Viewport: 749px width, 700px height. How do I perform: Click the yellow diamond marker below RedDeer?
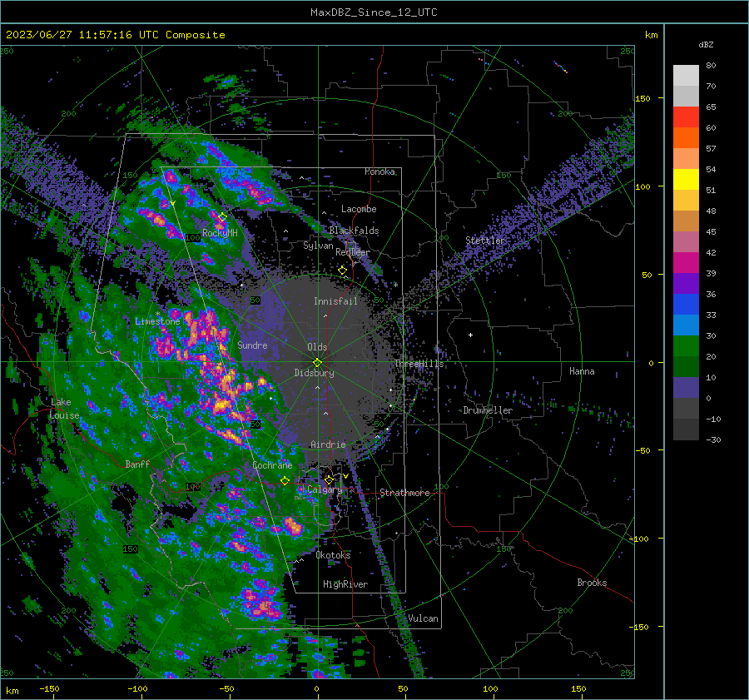342,271
